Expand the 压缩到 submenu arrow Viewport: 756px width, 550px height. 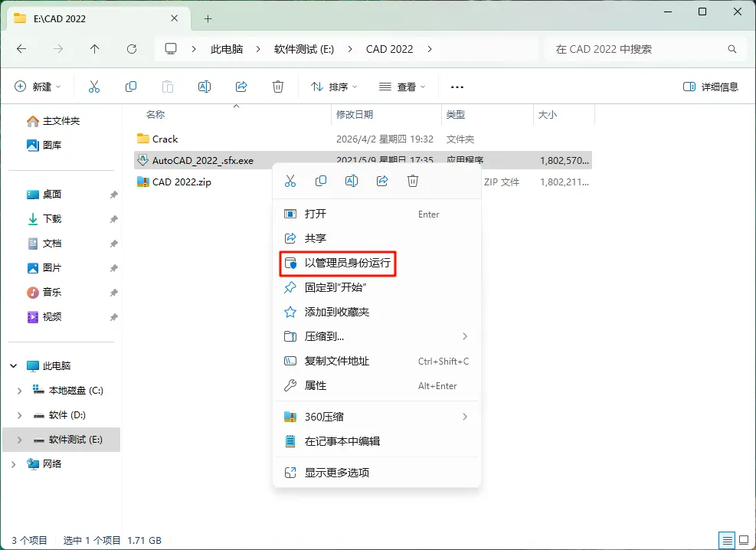pos(465,336)
